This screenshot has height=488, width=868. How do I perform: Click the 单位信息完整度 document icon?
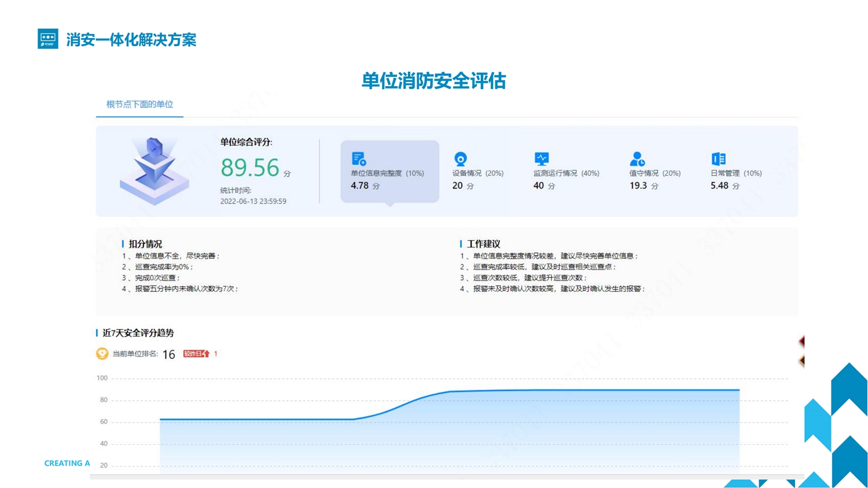point(359,158)
